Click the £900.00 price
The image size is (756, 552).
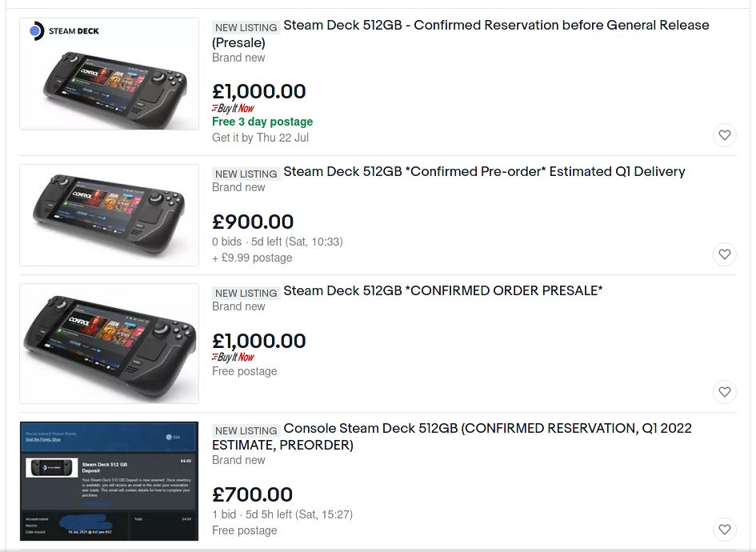coord(253,222)
